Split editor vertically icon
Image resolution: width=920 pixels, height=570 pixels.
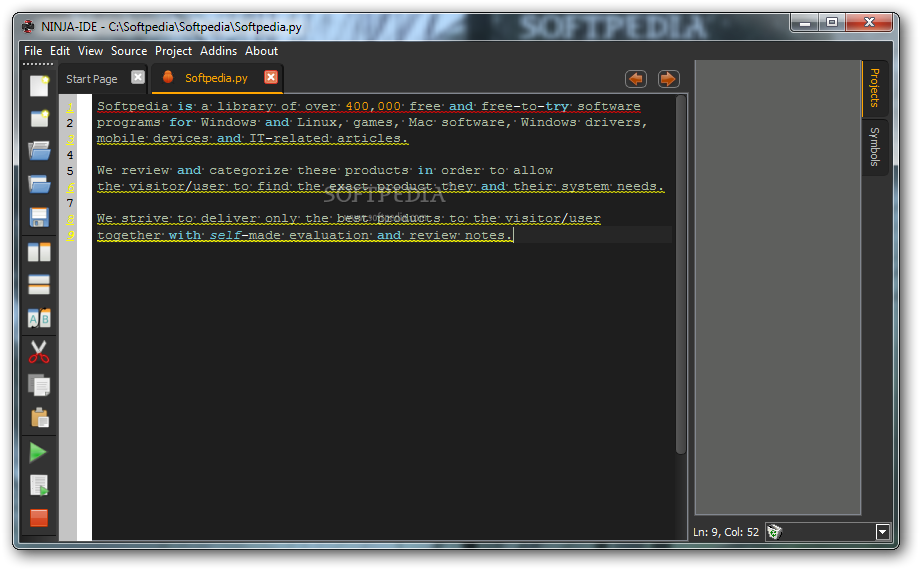(39, 252)
